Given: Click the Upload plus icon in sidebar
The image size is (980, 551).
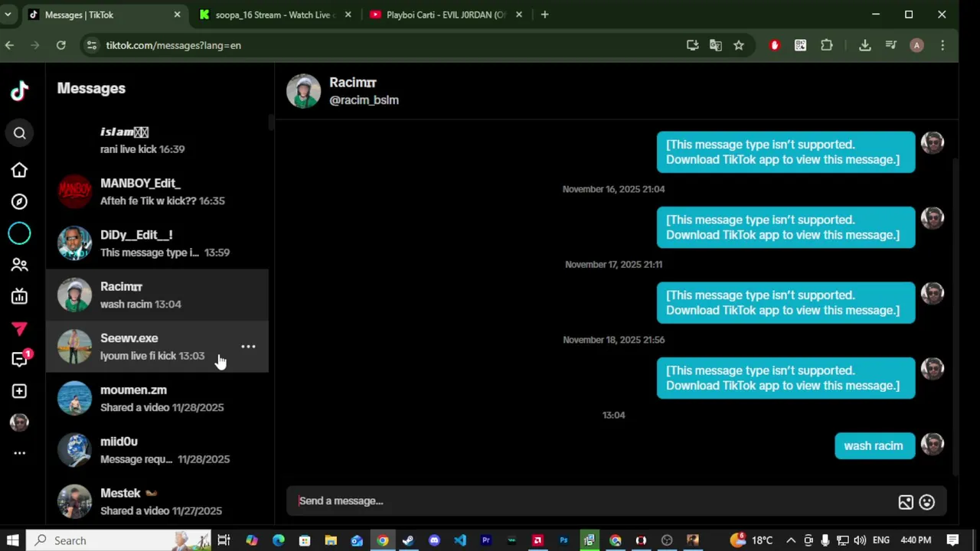Looking at the screenshot, I should click(x=19, y=391).
